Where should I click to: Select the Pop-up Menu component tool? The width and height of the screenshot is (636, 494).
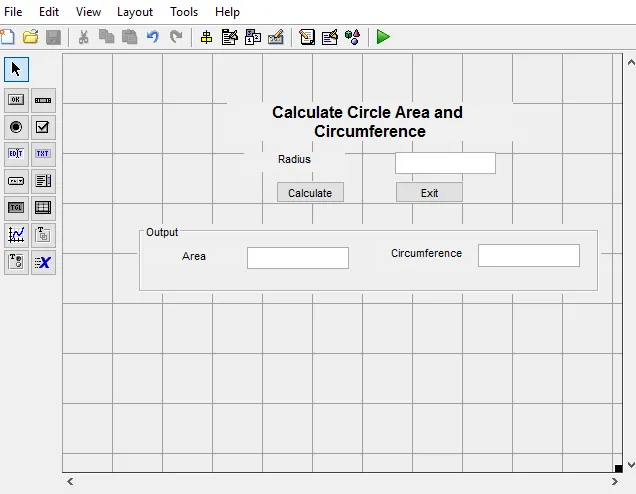[x=16, y=181]
